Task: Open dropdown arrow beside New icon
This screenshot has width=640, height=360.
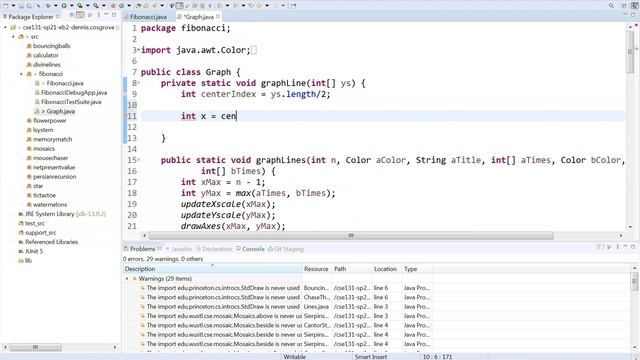Action: pyautogui.click(x=13, y=6)
